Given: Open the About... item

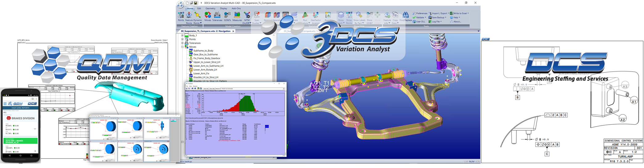Looking at the screenshot, I should tap(455, 22).
